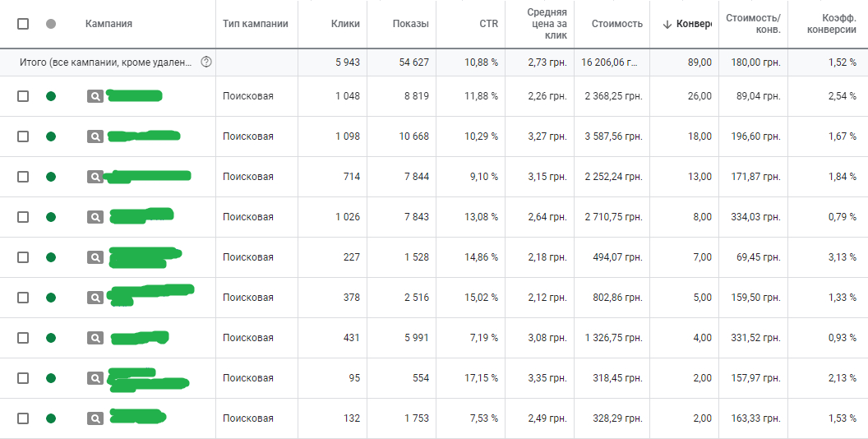The image size is (868, 439).
Task: Sort by the Стоимость column header
Action: click(616, 24)
